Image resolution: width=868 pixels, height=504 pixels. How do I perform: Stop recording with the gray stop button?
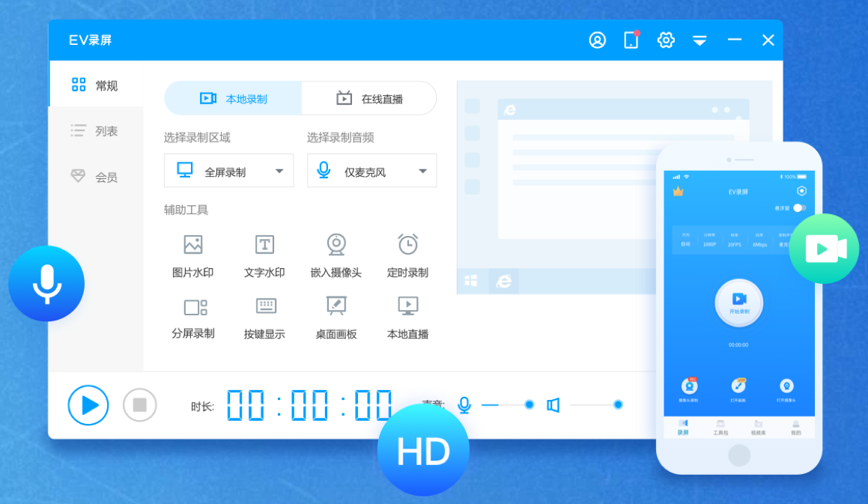pyautogui.click(x=139, y=405)
